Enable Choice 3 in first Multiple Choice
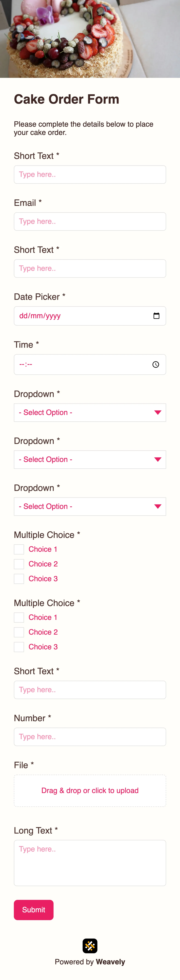This screenshot has height=980, width=180. click(x=19, y=579)
